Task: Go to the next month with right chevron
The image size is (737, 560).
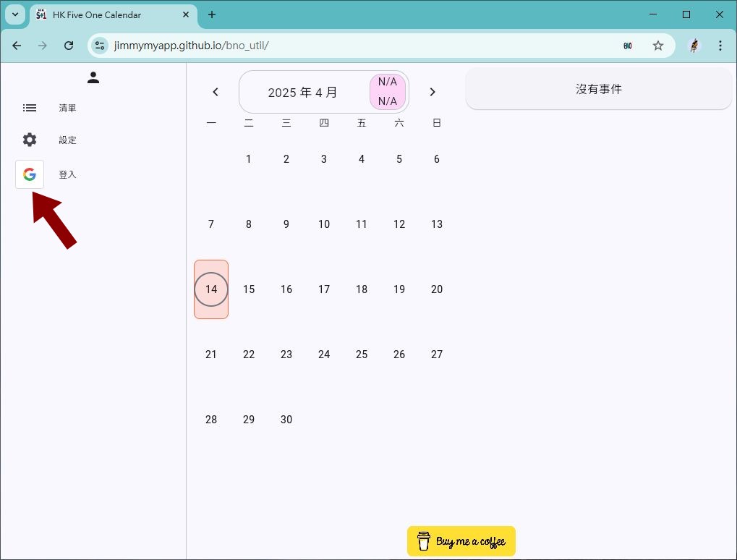Action: [433, 92]
